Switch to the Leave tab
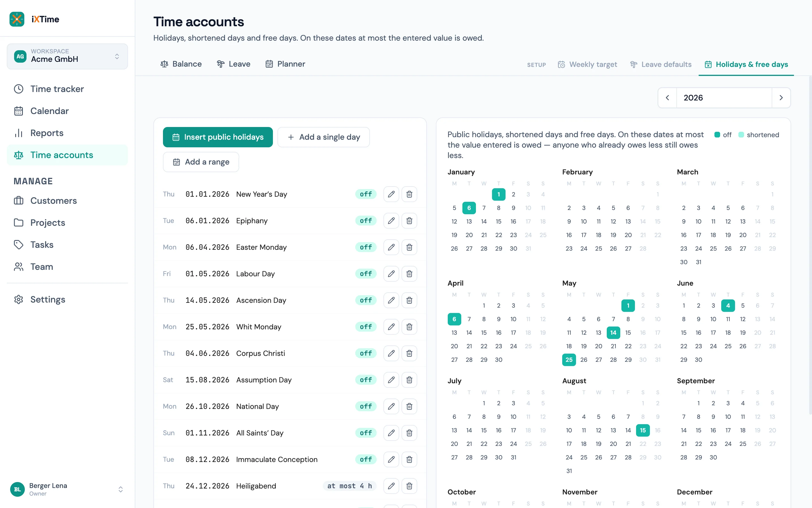This screenshot has height=508, width=812. point(233,64)
